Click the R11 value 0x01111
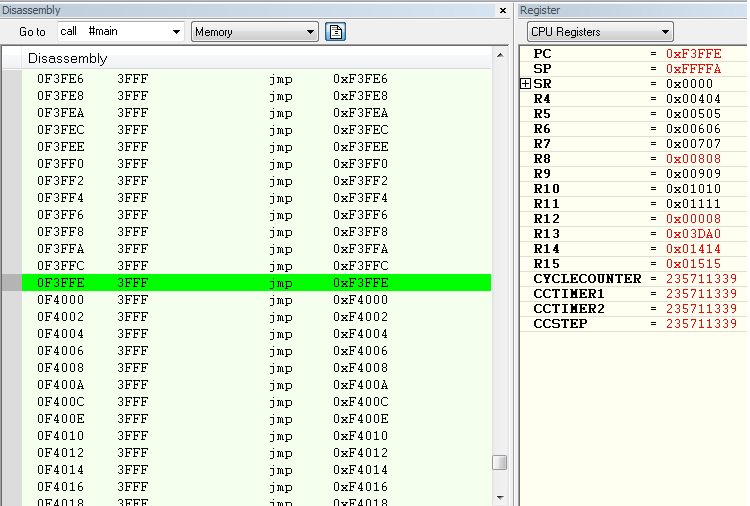The width and height of the screenshot is (750, 506). (694, 204)
